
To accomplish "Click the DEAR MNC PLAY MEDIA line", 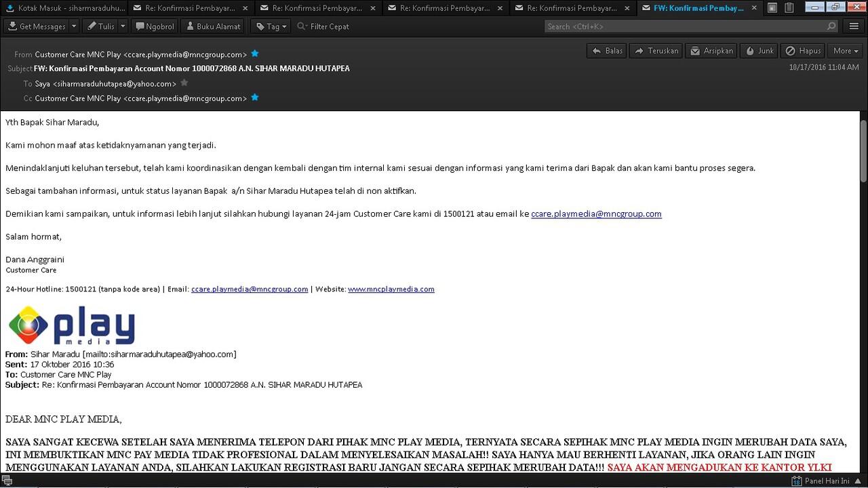I will tap(63, 420).
